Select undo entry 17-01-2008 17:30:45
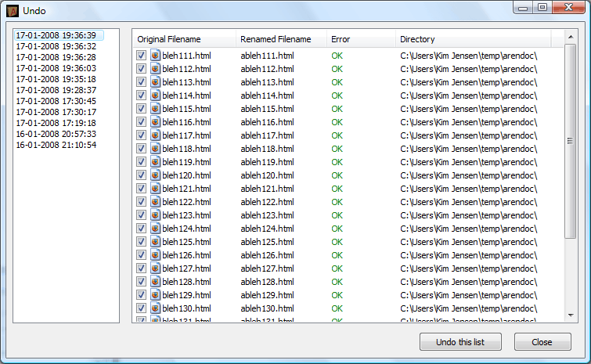 click(x=56, y=101)
